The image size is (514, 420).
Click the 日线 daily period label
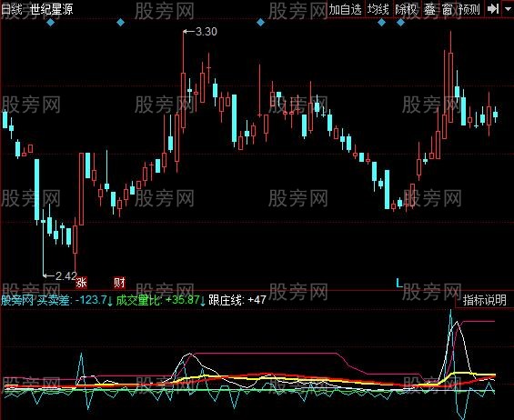coord(11,9)
